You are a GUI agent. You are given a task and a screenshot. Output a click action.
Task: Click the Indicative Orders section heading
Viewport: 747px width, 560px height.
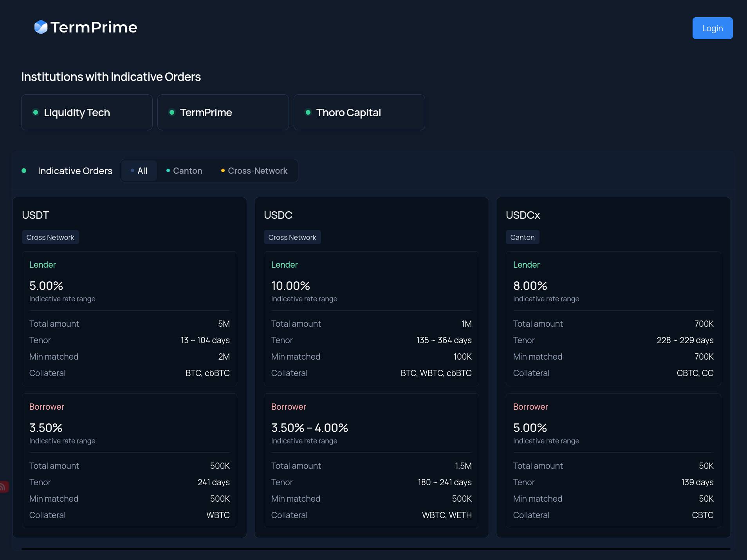click(75, 171)
